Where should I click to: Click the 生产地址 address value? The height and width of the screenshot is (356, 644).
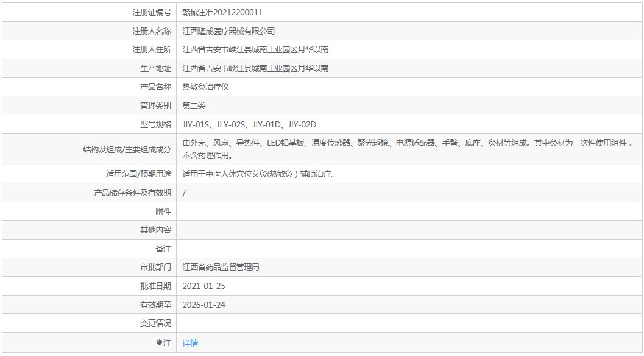point(255,68)
